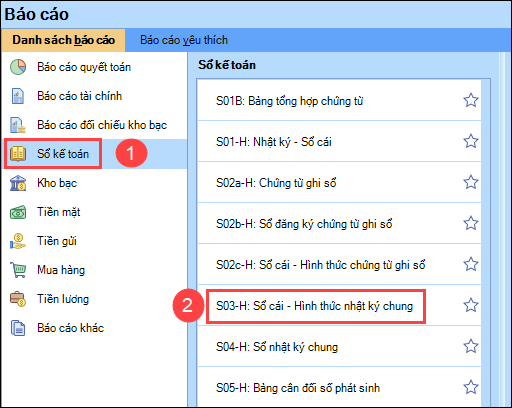Select the Báo cáo tài chính document icon

point(18,96)
